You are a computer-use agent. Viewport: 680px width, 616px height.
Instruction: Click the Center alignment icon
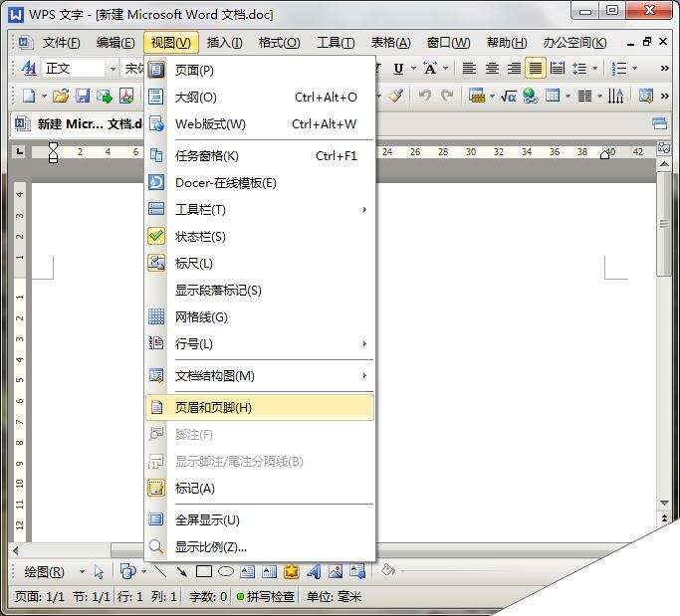[492, 69]
